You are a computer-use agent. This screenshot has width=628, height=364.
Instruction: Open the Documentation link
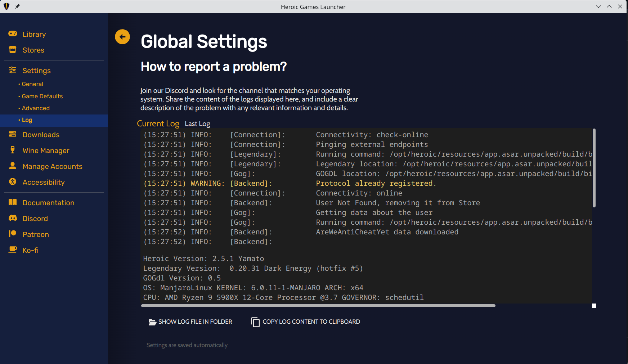49,203
